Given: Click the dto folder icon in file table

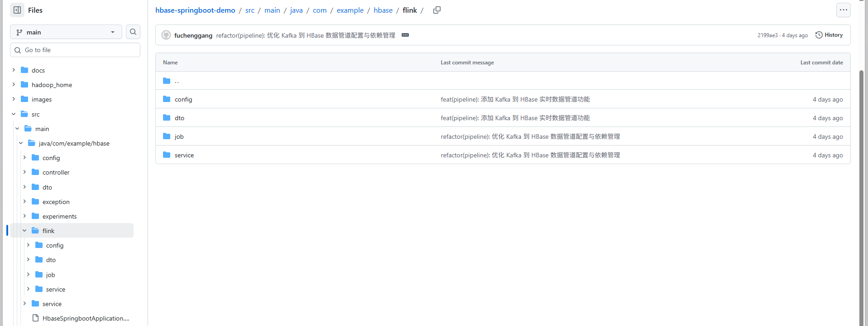Looking at the screenshot, I should (x=167, y=117).
